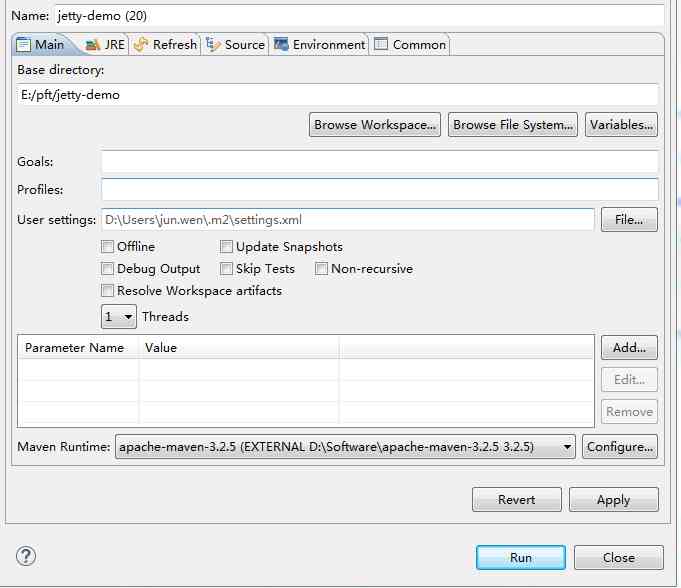Image resolution: width=681 pixels, height=588 pixels.
Task: Click the JRE tab icon
Action: coord(92,45)
